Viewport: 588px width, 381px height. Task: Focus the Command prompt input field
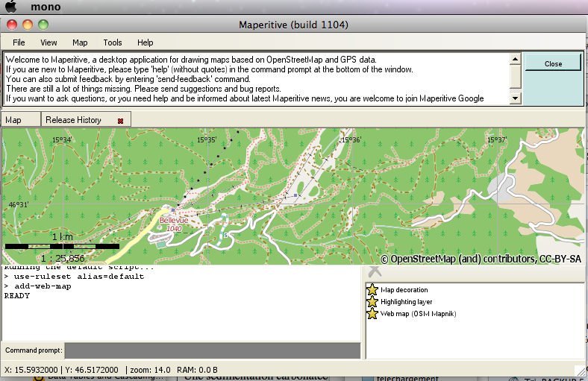213,350
